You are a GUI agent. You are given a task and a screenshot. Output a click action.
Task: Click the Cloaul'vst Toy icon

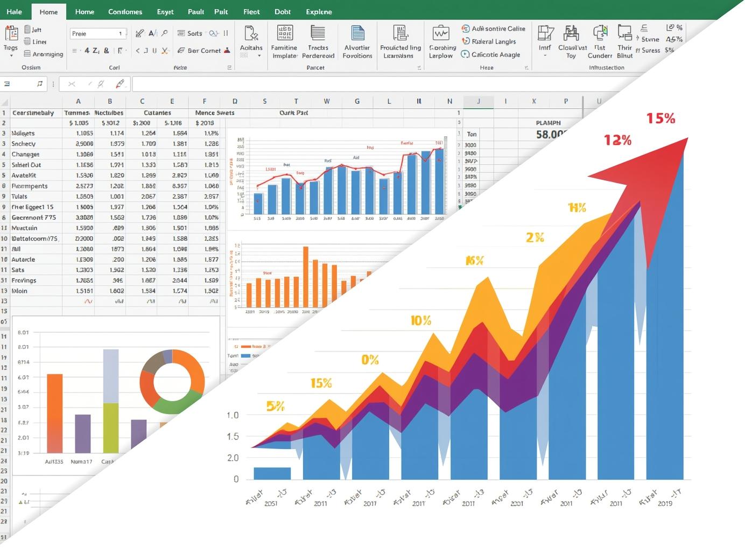571,33
